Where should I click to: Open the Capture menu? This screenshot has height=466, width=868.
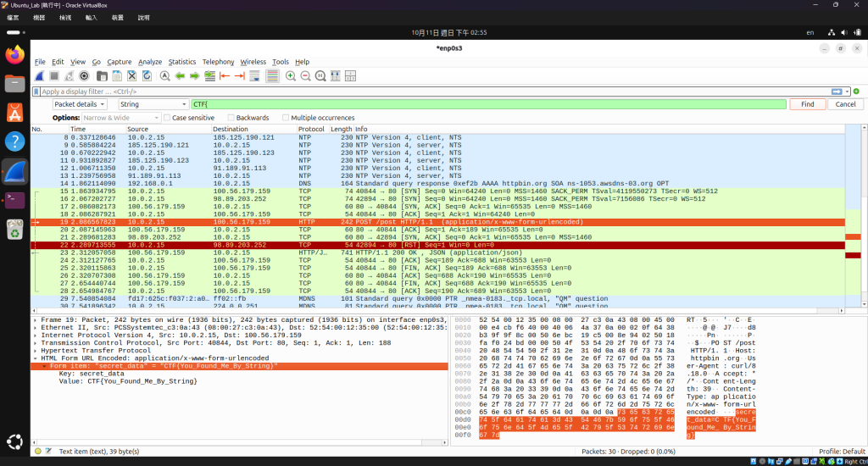tap(119, 62)
